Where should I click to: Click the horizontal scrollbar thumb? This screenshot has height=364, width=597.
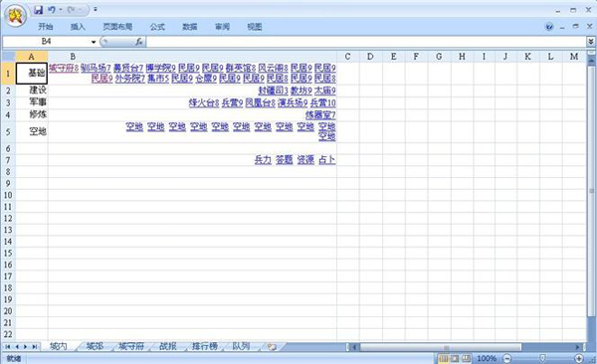(441, 347)
